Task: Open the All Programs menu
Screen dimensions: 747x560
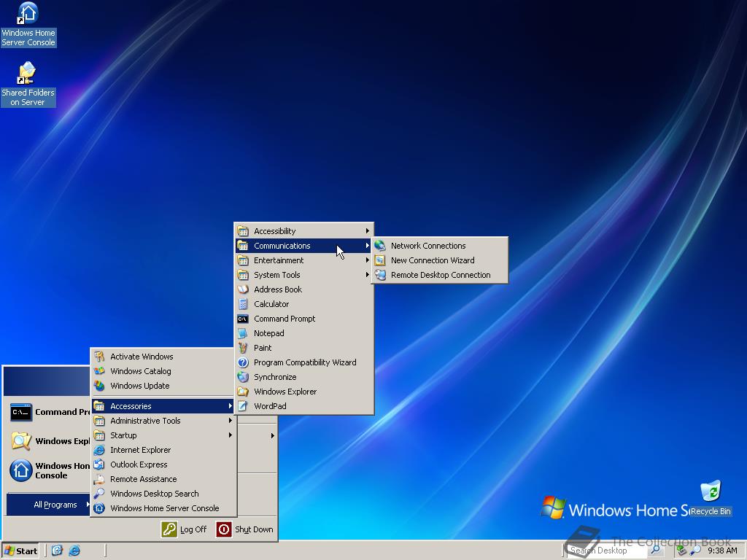Action: pyautogui.click(x=48, y=505)
